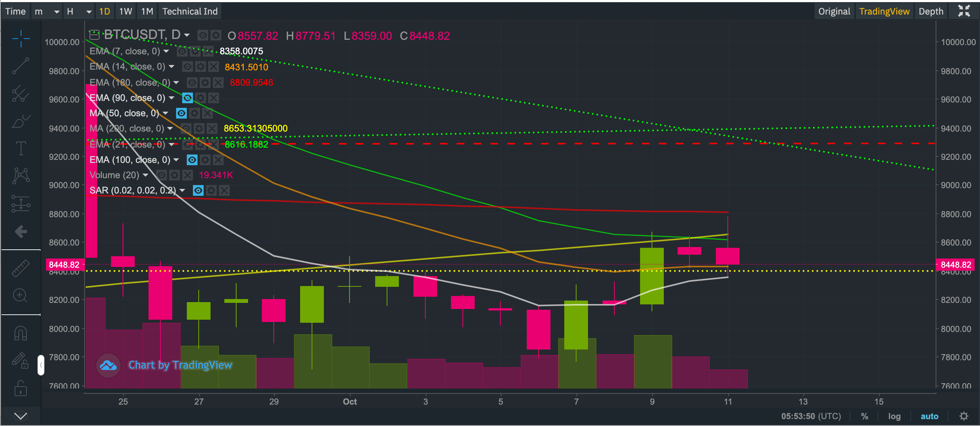Screen dimensions: 980x426
Task: Select the 1W timeframe
Action: (126, 11)
